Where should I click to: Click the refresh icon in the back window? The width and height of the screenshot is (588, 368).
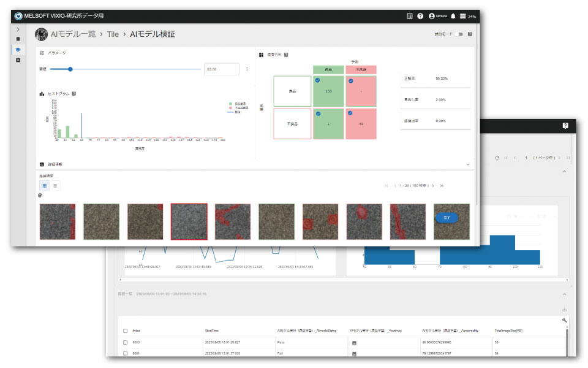click(x=497, y=158)
